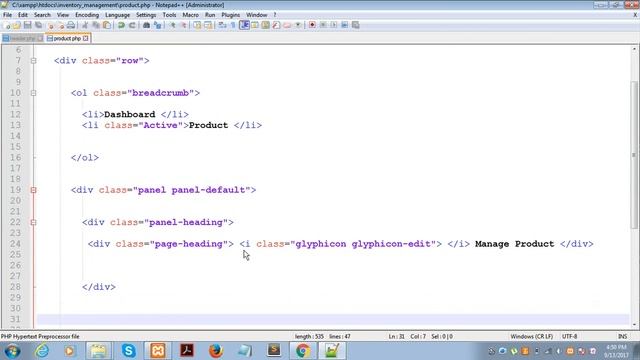Close the product.php tab with its X
Screen dimensions: 640x360
tap(86, 38)
